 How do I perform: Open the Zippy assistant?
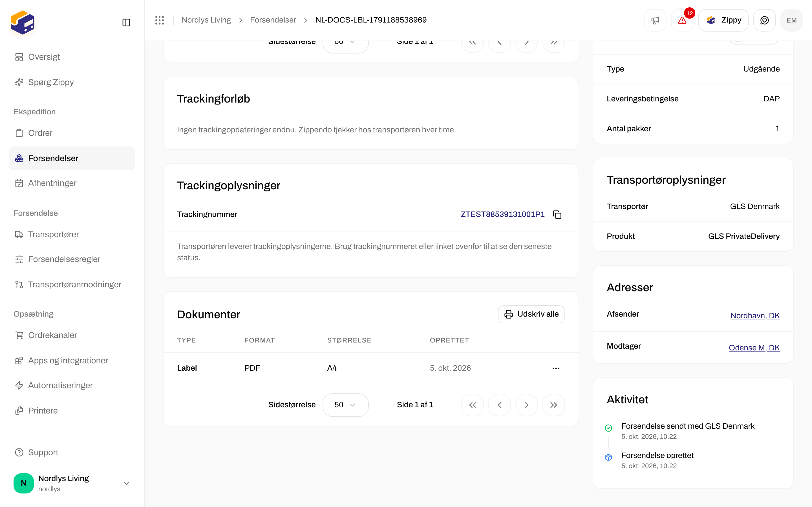pos(723,20)
